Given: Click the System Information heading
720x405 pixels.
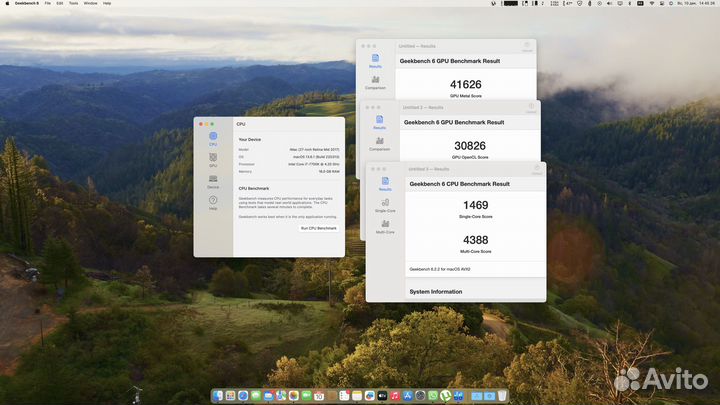Looking at the screenshot, I should coord(436,292).
